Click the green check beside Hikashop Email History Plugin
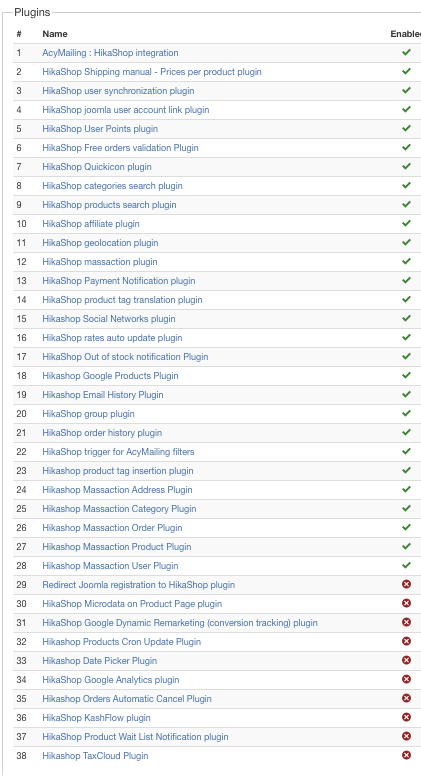This screenshot has width=421, height=776. tap(406, 394)
